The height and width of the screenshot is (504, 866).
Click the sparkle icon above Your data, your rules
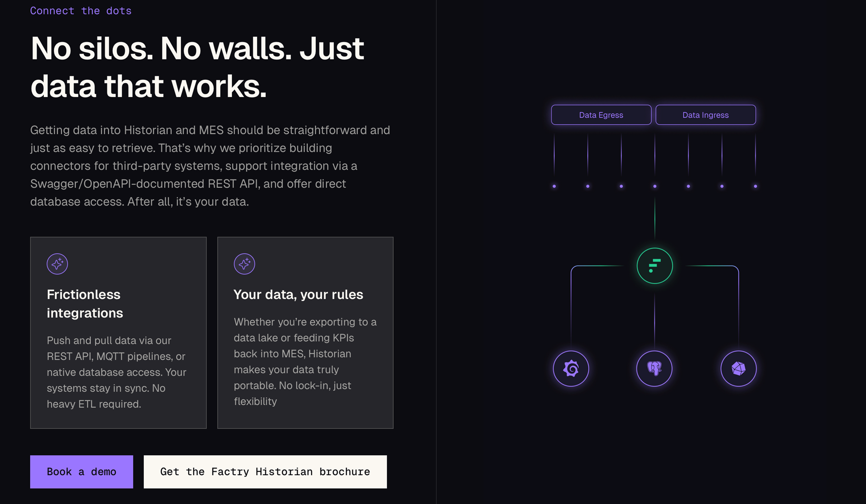pyautogui.click(x=244, y=264)
